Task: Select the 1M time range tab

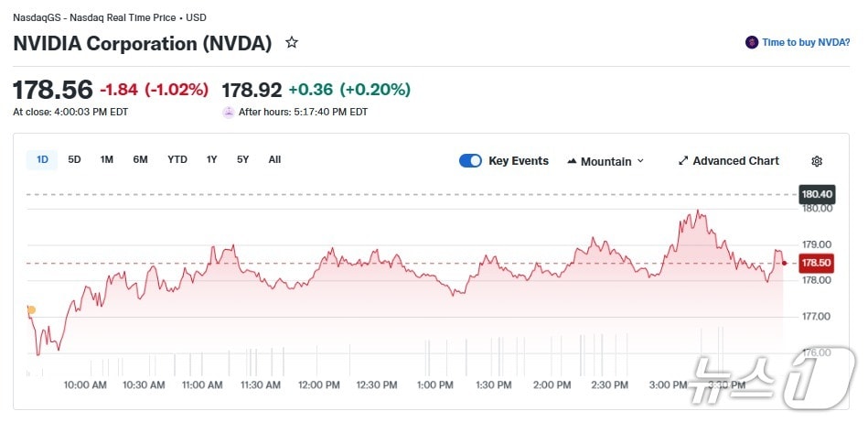Action: [107, 160]
